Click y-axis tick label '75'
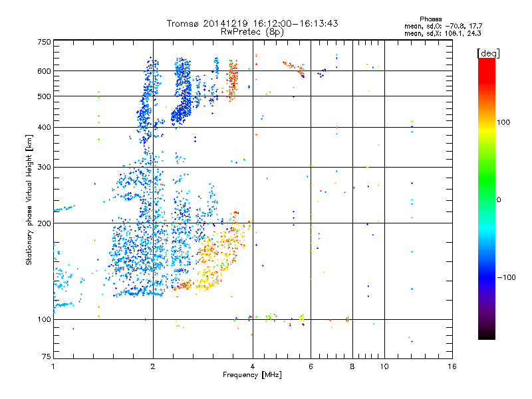 [47, 356]
